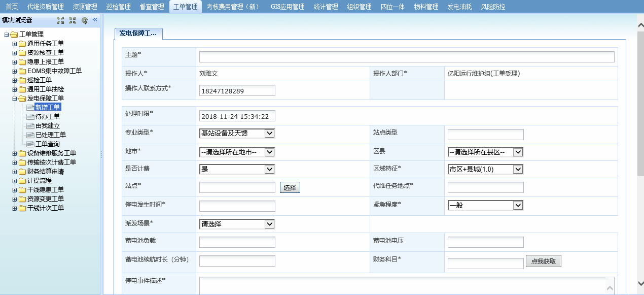644x295 pixels.
Task: Expand the 通用任务工单 tree node
Action: point(15,44)
